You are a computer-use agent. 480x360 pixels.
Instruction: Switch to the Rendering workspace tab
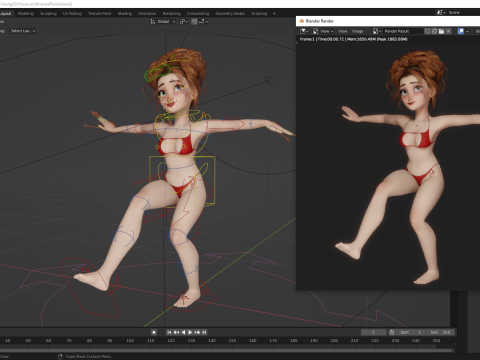172,13
